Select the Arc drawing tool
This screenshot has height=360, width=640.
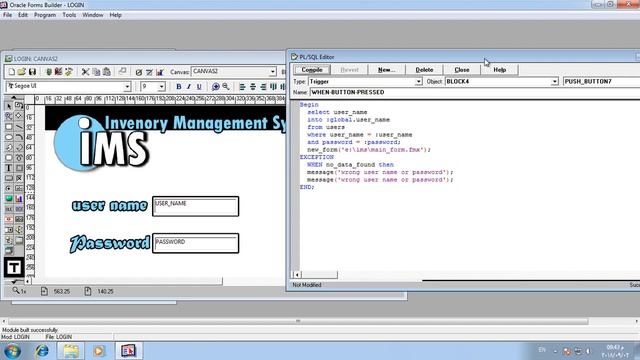(x=19, y=137)
